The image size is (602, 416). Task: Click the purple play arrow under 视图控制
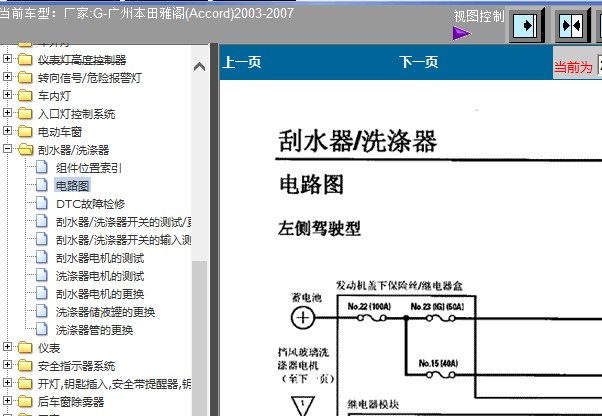(462, 33)
